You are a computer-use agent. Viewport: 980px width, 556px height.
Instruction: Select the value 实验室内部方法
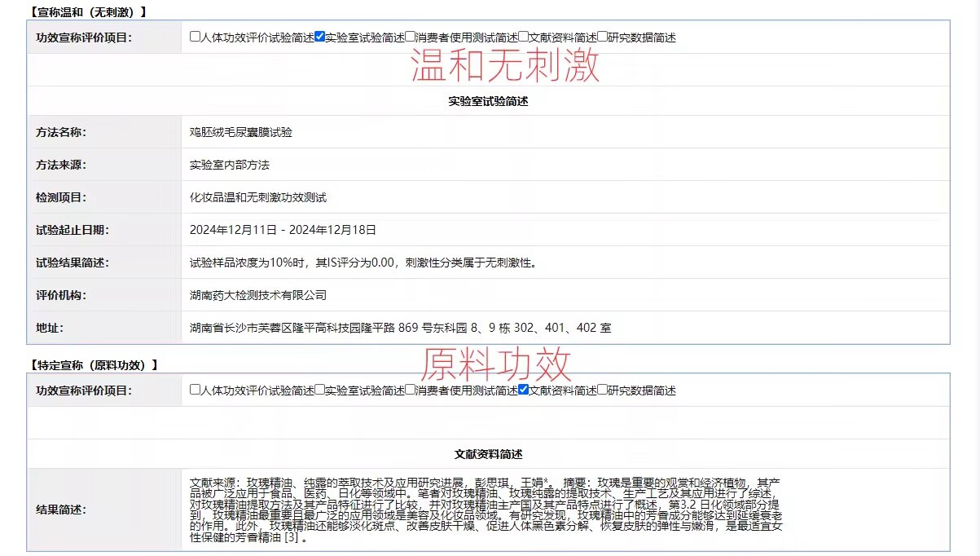(230, 165)
